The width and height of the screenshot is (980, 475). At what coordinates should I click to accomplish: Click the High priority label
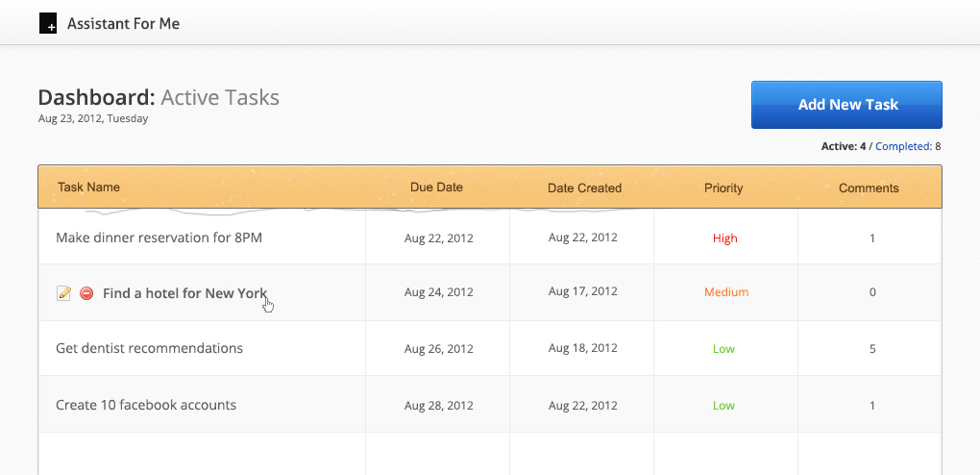coord(725,238)
